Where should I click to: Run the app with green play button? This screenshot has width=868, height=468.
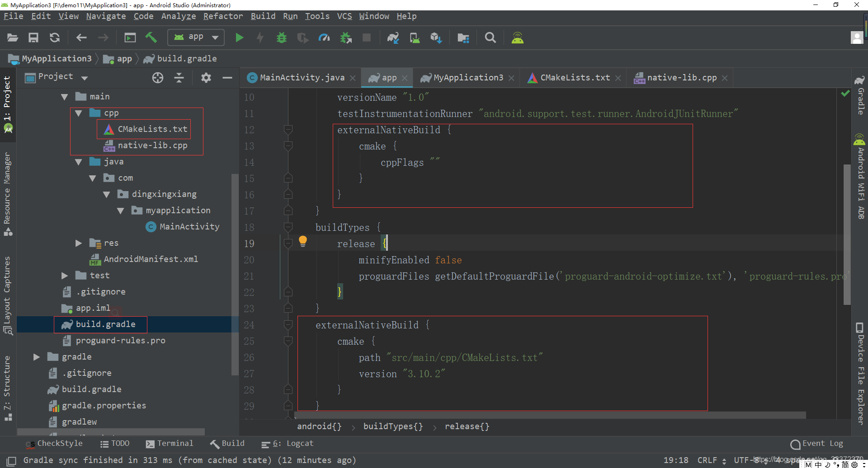[x=240, y=37]
